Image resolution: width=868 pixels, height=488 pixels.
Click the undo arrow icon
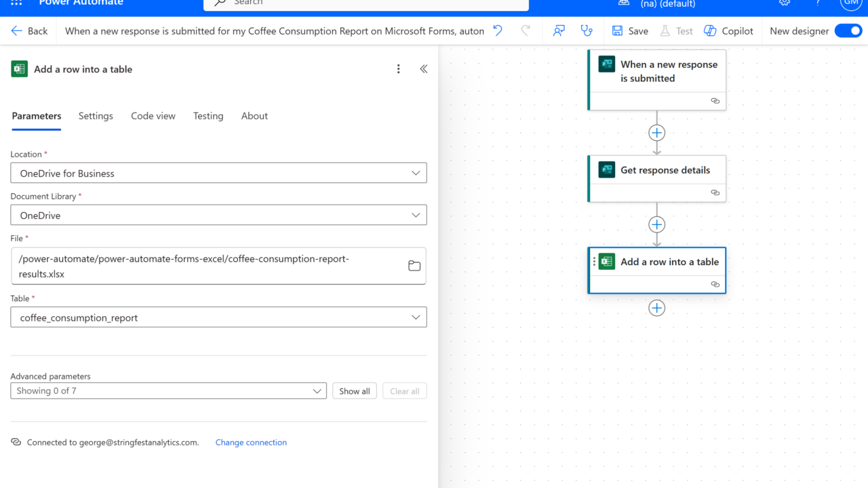pos(498,30)
